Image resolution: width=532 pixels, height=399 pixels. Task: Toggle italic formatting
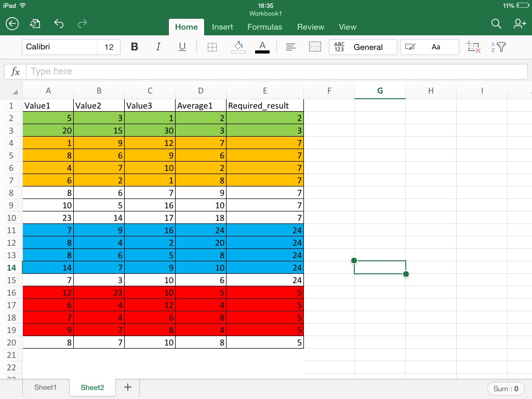pos(158,47)
